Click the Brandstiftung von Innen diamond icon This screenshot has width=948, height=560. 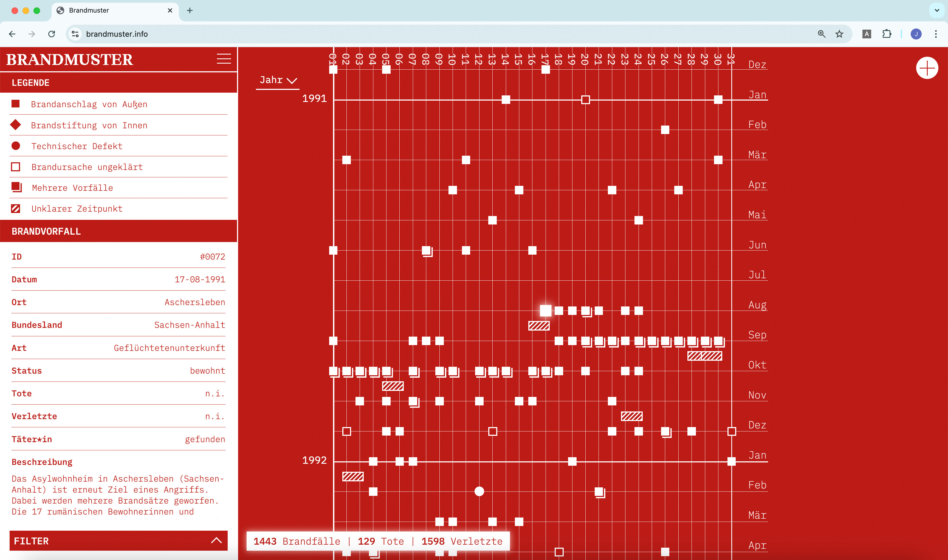15,125
